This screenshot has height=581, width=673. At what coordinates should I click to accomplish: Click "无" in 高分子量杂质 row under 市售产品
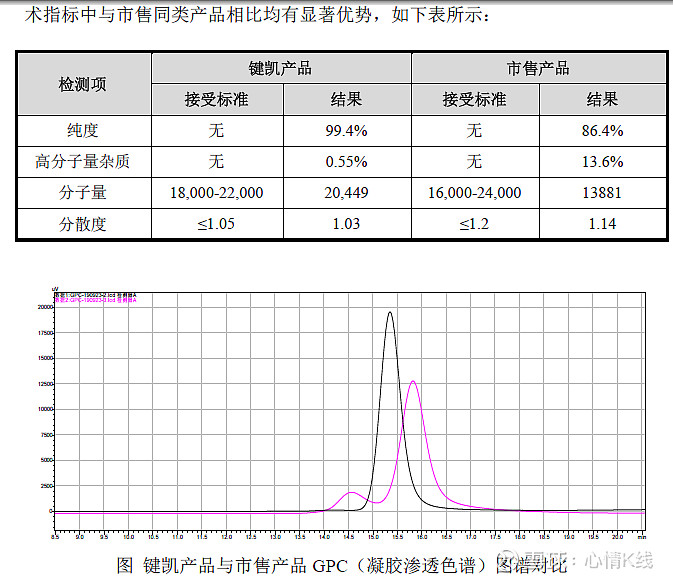point(475,162)
